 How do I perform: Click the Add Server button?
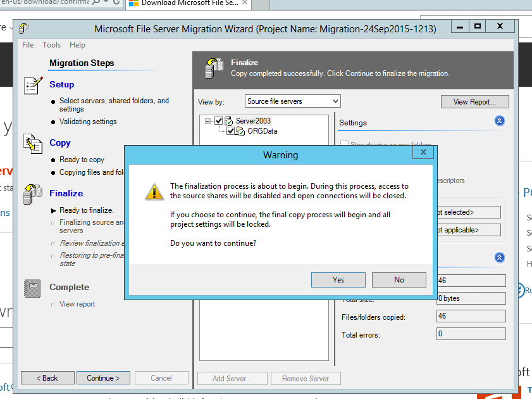232,379
